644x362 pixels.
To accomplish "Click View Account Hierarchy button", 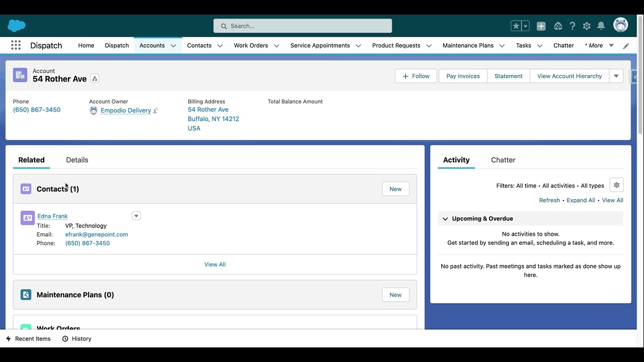I will 570,76.
